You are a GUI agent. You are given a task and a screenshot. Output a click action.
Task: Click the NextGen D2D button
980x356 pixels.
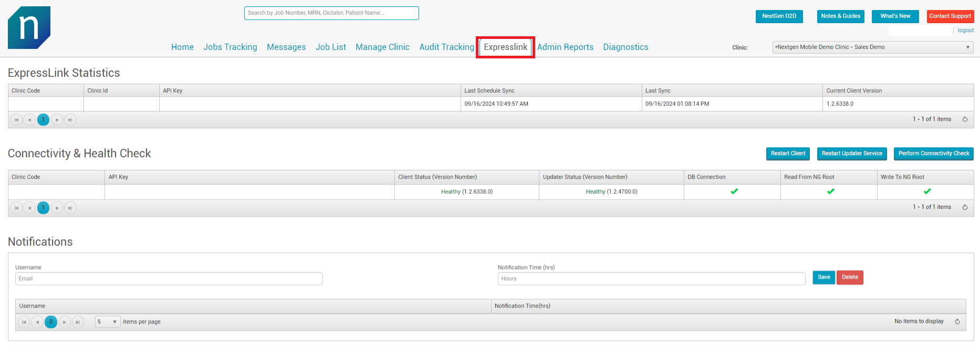click(779, 16)
